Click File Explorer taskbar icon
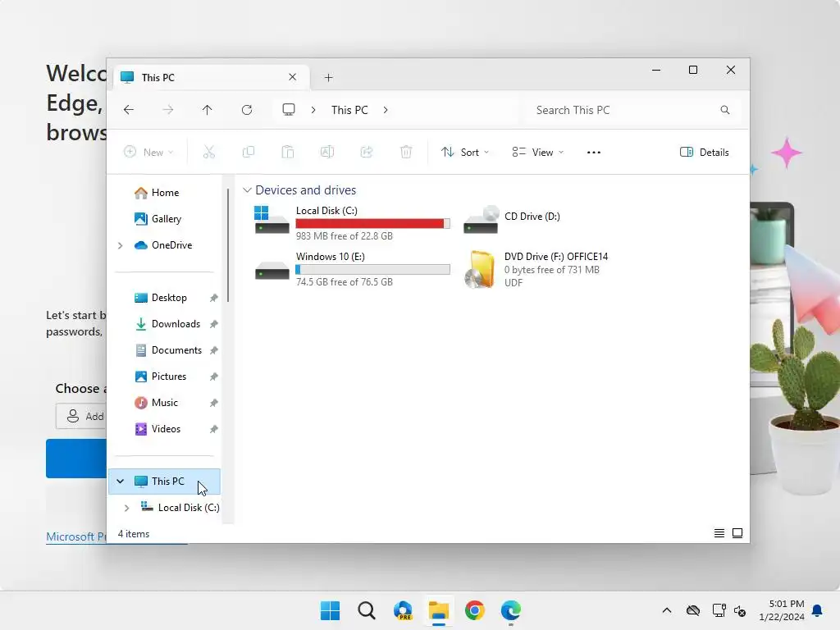This screenshot has height=630, width=840. (438, 610)
